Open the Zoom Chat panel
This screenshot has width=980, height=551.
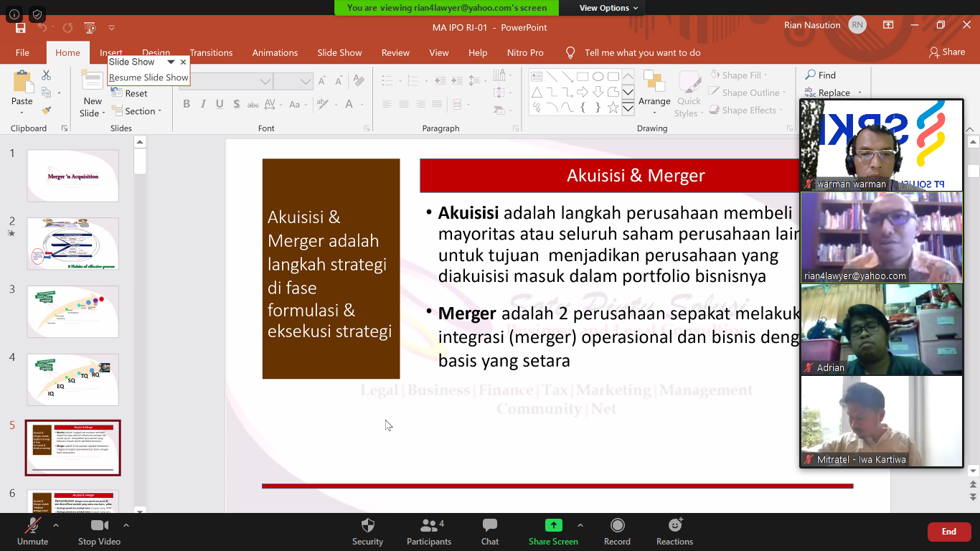click(x=490, y=529)
